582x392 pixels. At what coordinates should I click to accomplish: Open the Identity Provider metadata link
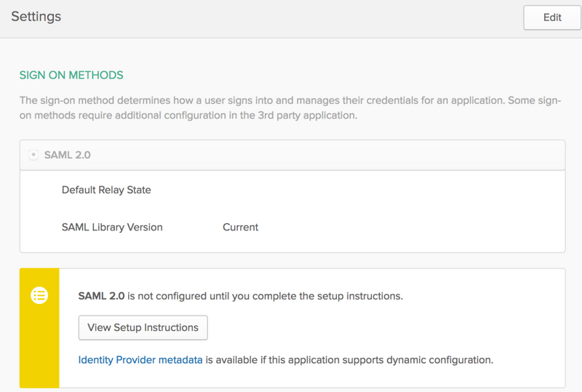pyautogui.click(x=140, y=359)
